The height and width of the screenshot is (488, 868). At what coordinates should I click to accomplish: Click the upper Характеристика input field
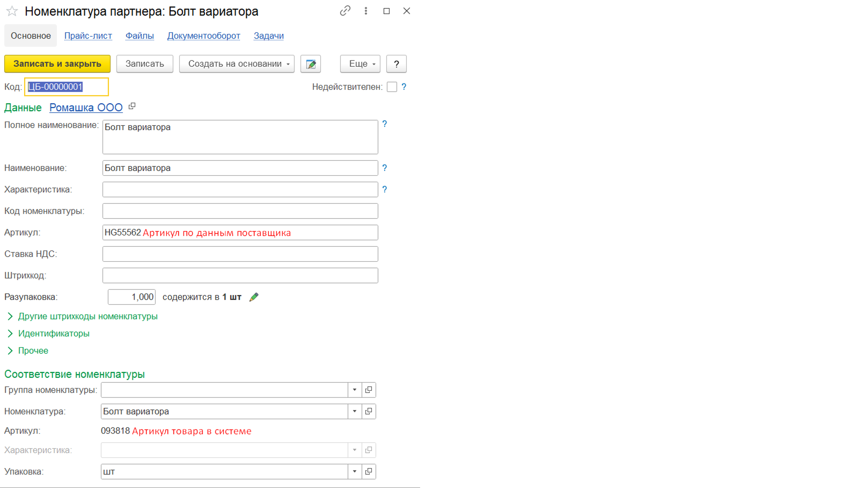(x=240, y=189)
